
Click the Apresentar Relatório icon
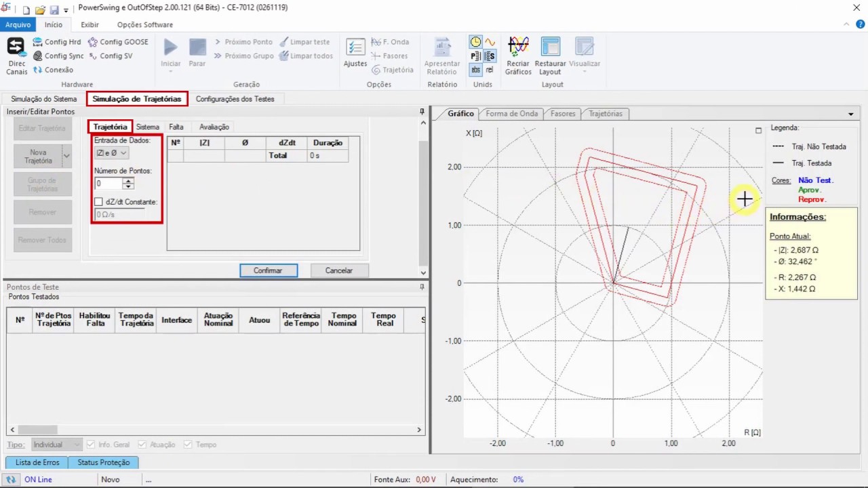pyautogui.click(x=442, y=47)
